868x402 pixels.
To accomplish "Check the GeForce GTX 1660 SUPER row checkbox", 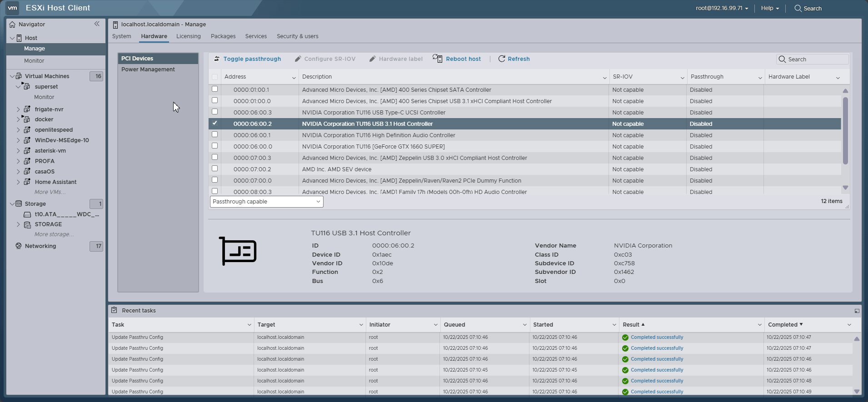I will tap(215, 146).
